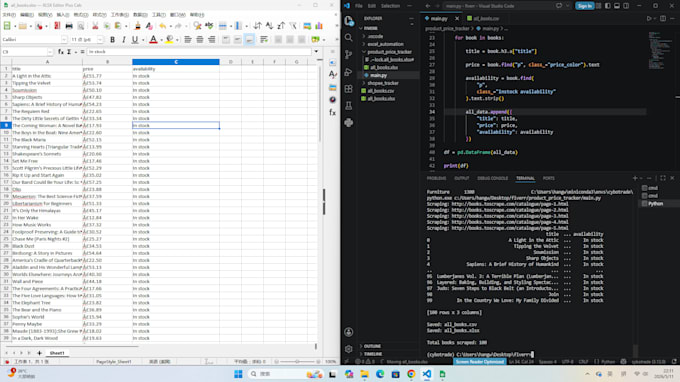Click Underline button in Calc toolbar
This screenshot has width=680, height=382.
pyautogui.click(x=134, y=39)
